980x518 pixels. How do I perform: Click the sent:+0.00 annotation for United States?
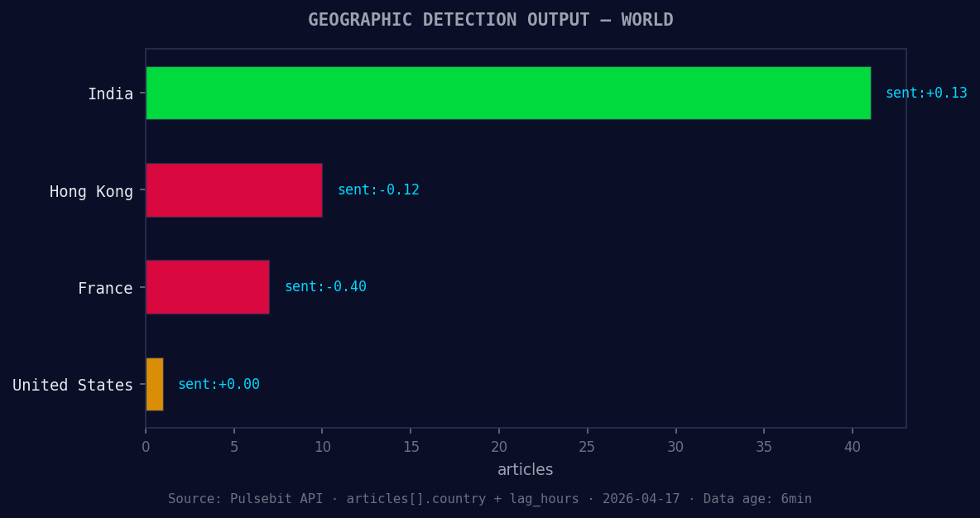pyautogui.click(x=219, y=384)
